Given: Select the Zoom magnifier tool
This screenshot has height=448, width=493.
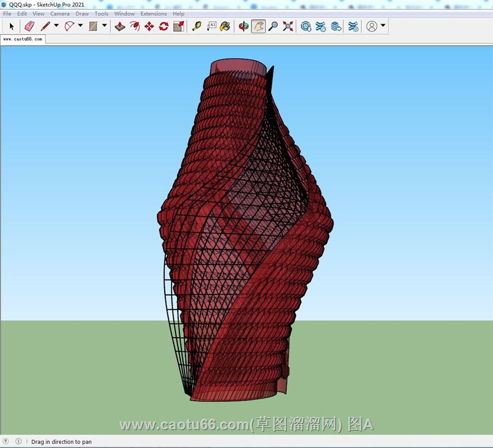Looking at the screenshot, I should (273, 26).
